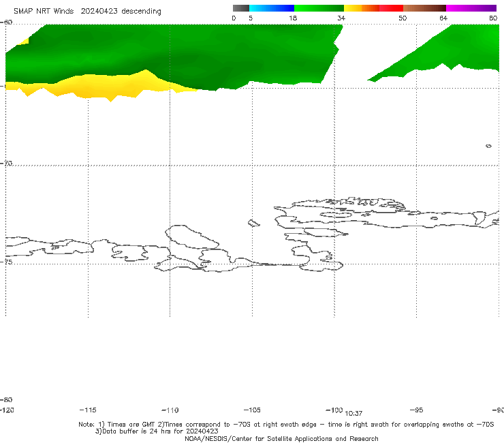Click the green 18–34 color bar segment
Viewport: 504px width, 443px height.
319,8
